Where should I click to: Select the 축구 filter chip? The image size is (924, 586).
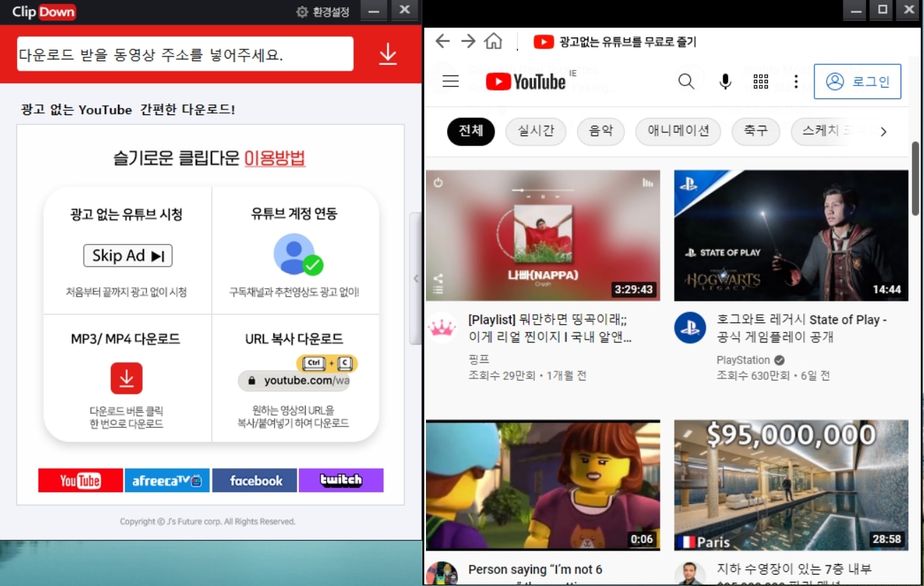tap(755, 131)
